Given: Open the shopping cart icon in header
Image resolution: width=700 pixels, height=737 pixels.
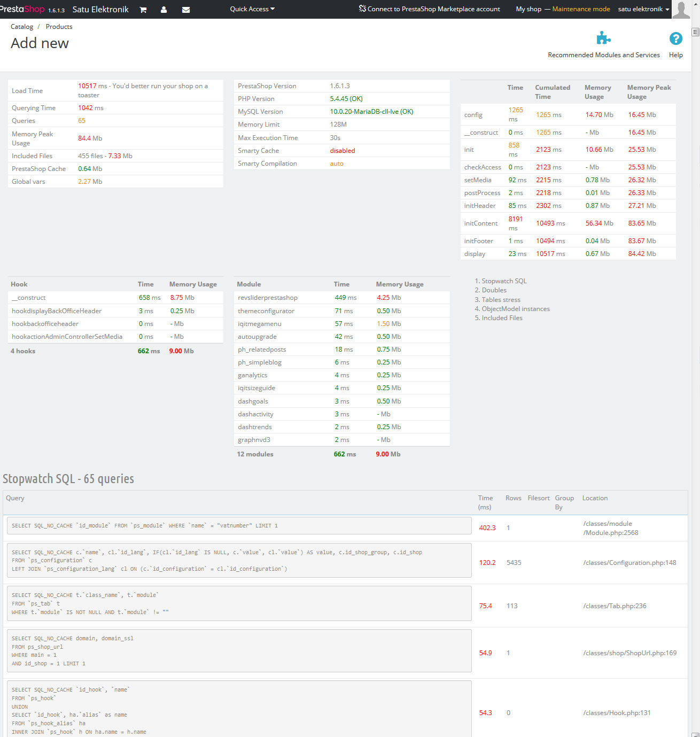Looking at the screenshot, I should (143, 10).
